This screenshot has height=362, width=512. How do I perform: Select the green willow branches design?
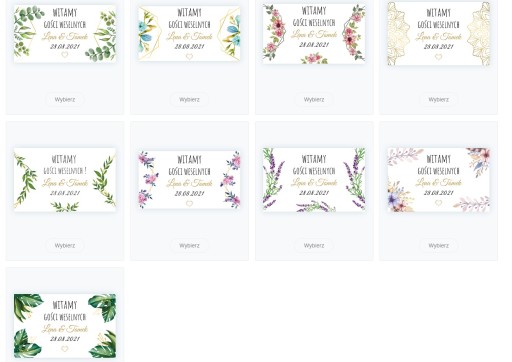coord(65,180)
